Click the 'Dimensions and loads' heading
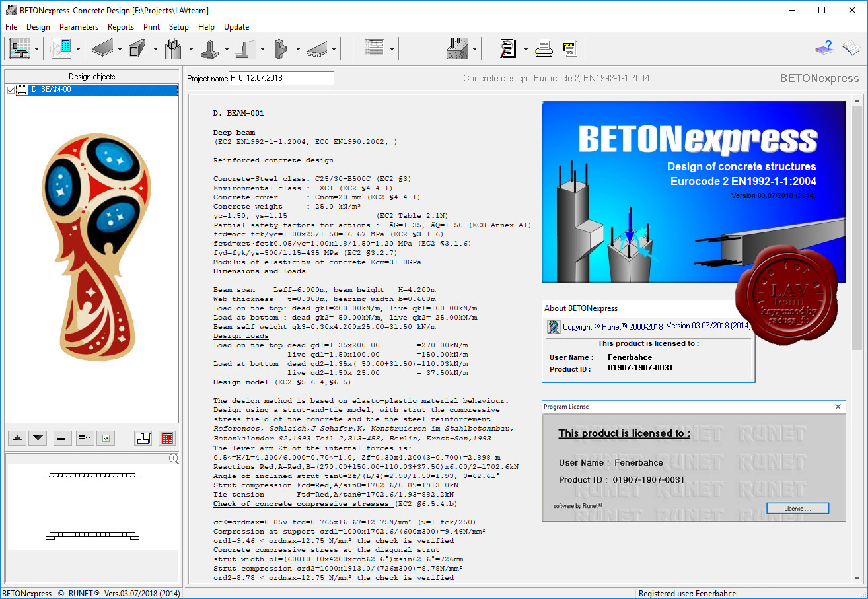868x599 pixels. (x=260, y=271)
